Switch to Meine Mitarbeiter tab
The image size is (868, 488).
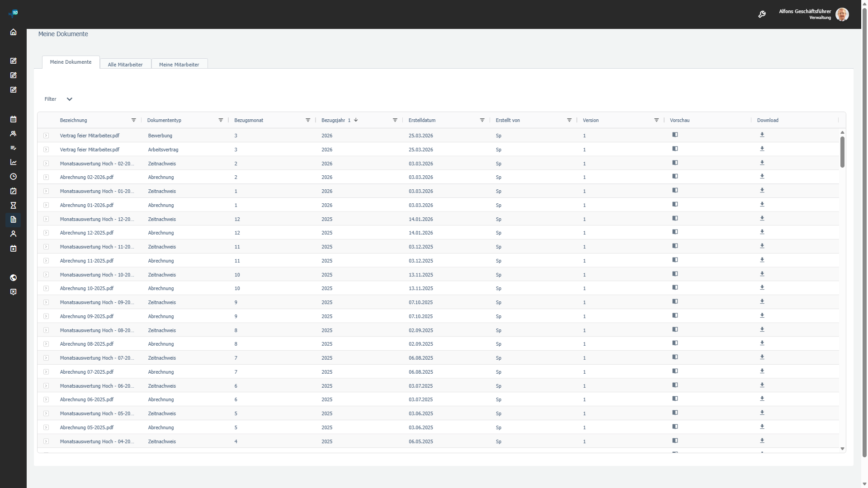pos(179,65)
